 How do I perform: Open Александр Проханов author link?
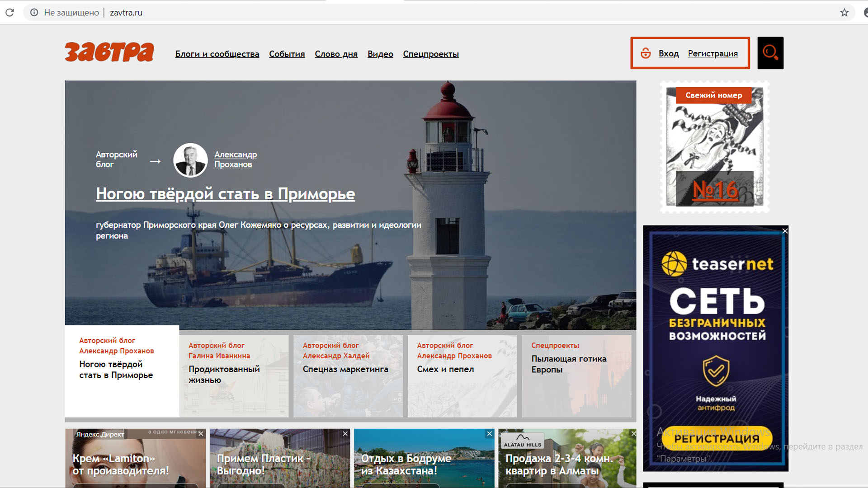pyautogui.click(x=235, y=160)
